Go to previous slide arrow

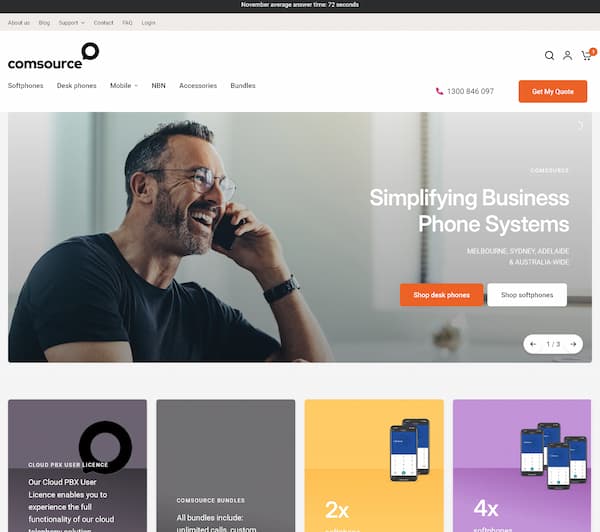point(533,344)
